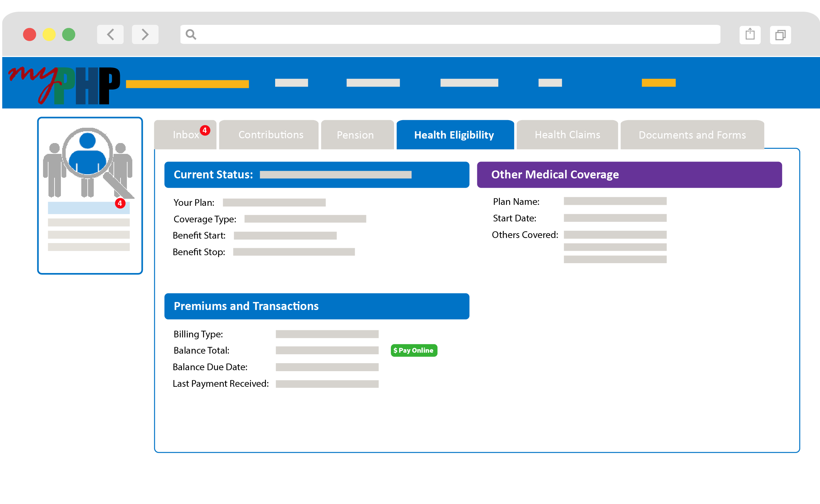Click the red close window dot
Viewport: 820px width, 504px height.
coord(29,34)
